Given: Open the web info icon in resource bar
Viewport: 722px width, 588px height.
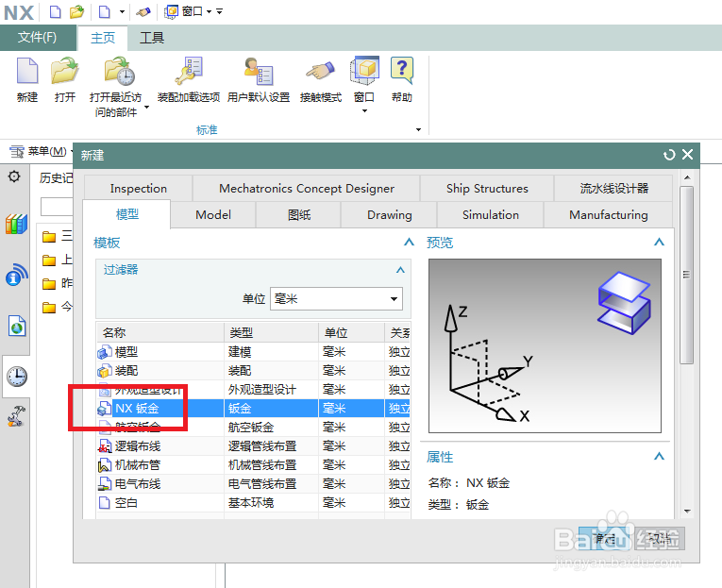Looking at the screenshot, I should [x=17, y=275].
